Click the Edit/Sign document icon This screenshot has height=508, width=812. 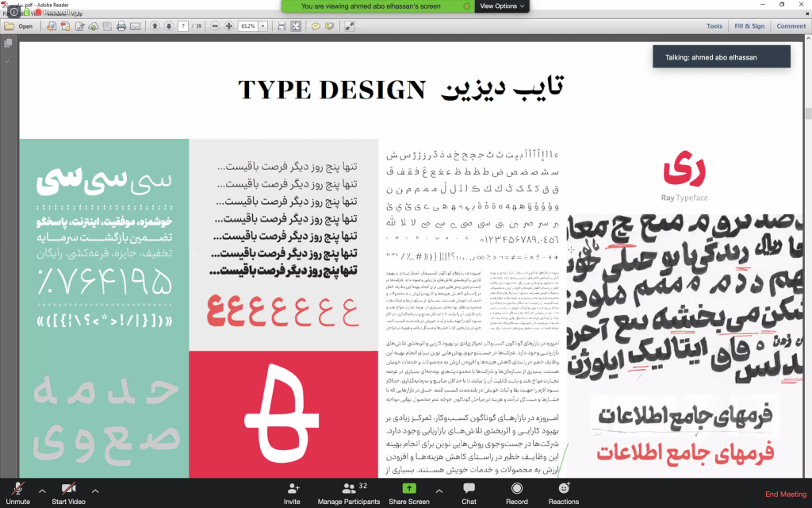tap(80, 26)
